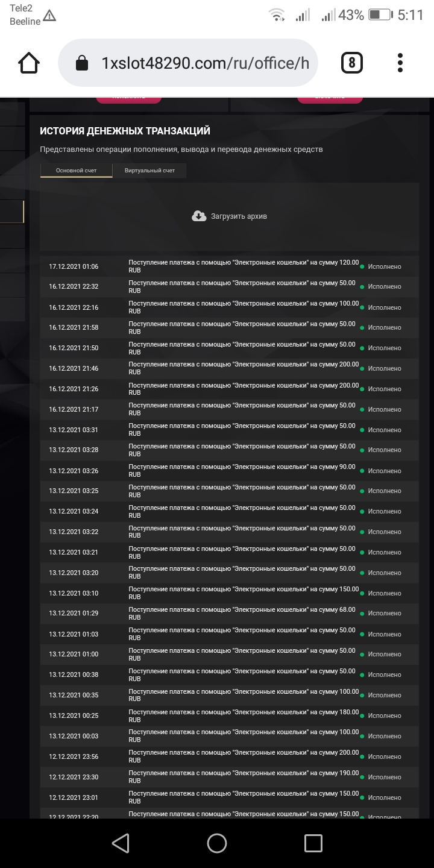Tap the highlighted left sidebar menu item

[12, 212]
